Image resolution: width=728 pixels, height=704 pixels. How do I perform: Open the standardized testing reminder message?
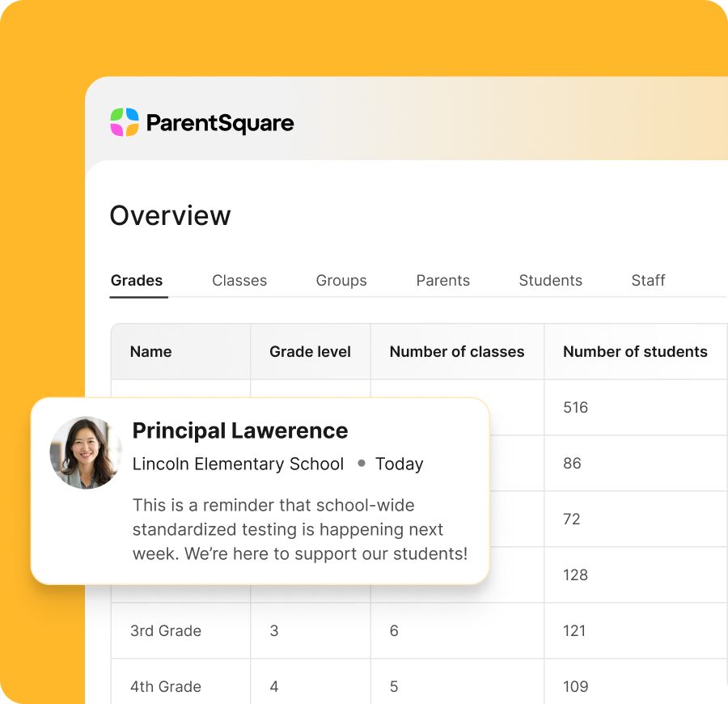300,529
